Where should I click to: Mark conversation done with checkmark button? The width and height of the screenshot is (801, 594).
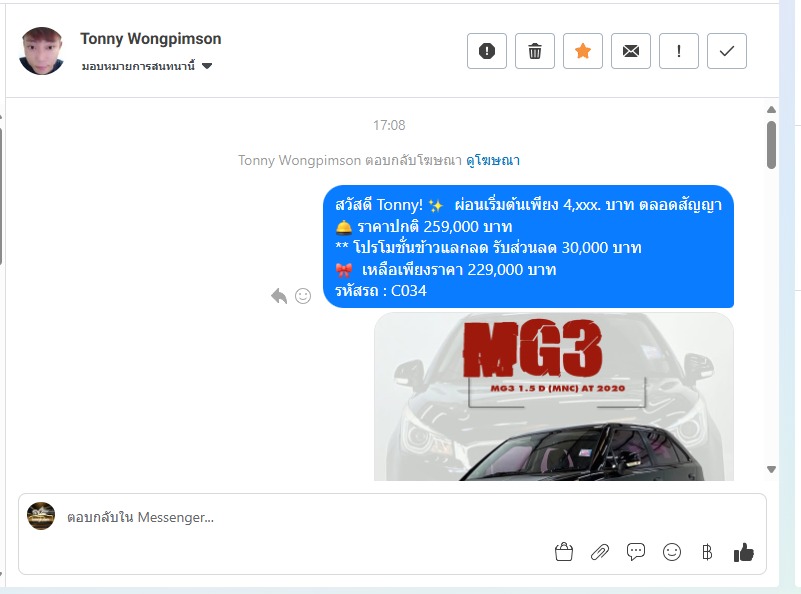point(727,51)
